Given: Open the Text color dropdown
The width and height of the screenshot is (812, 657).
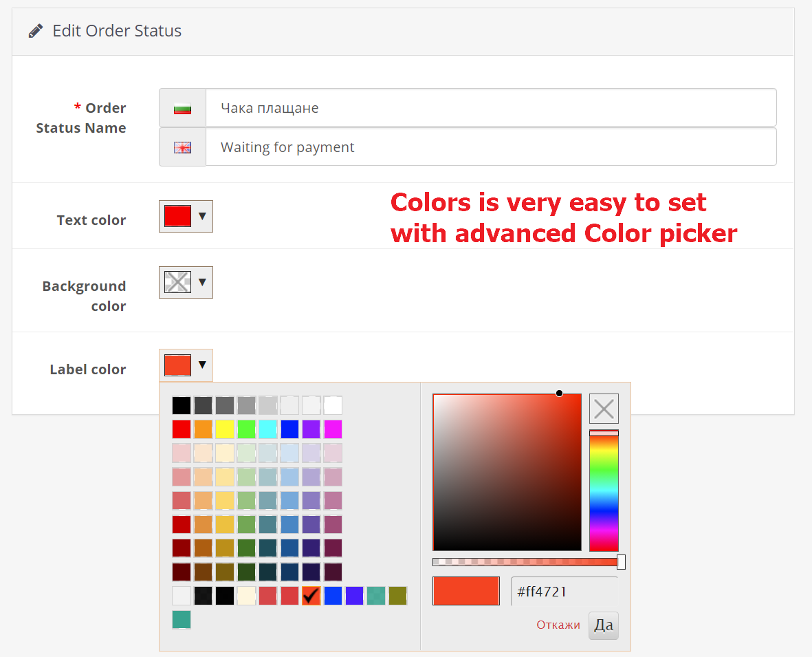Looking at the screenshot, I should tap(186, 216).
